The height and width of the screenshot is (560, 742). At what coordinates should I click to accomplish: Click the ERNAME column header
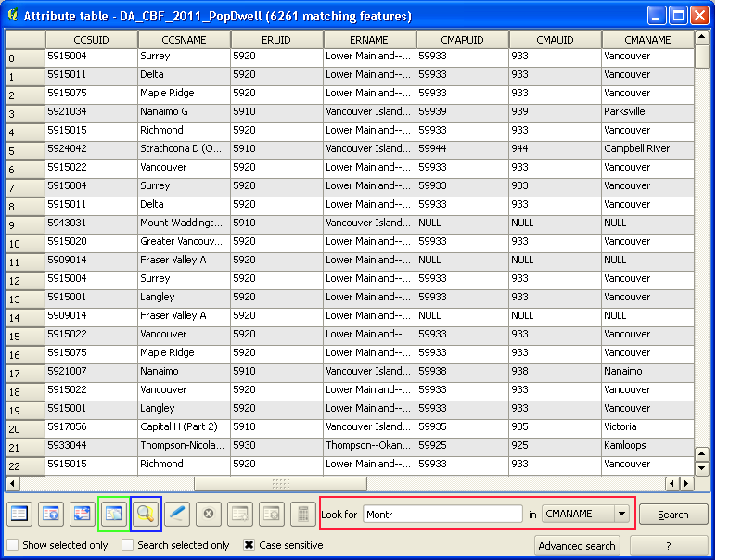[369, 40]
